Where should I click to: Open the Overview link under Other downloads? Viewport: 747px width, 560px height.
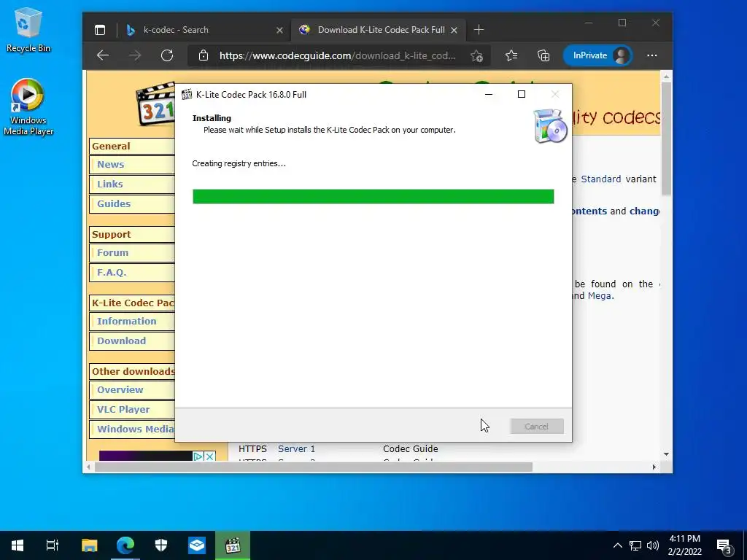[120, 389]
